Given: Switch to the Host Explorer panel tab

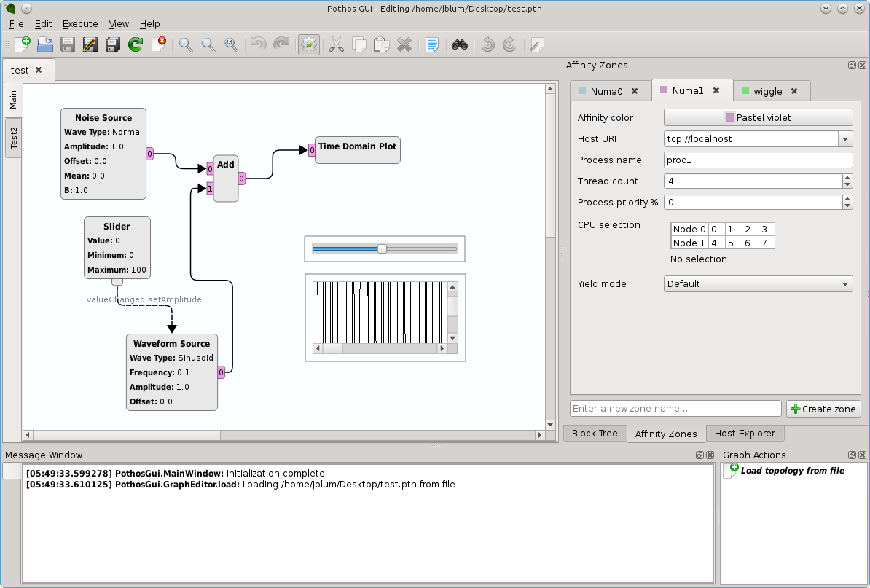Looking at the screenshot, I should click(x=745, y=434).
